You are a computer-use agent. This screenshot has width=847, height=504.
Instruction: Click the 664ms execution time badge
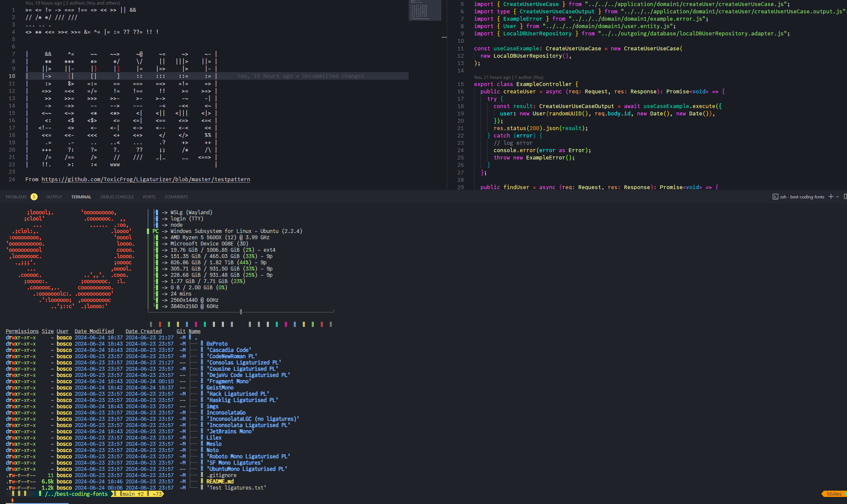pos(834,494)
